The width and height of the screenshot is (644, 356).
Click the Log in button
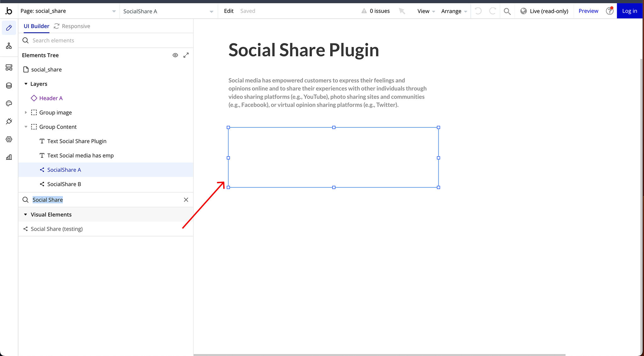click(629, 11)
